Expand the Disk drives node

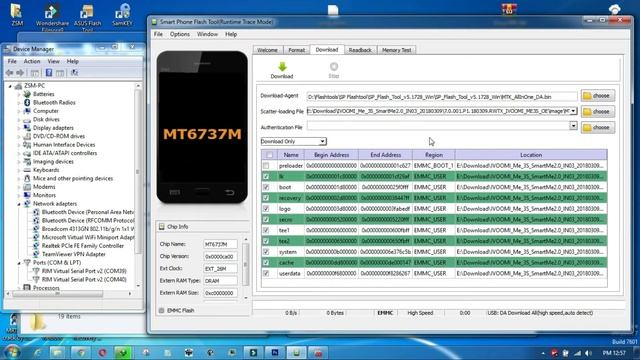pyautogui.click(x=19, y=120)
